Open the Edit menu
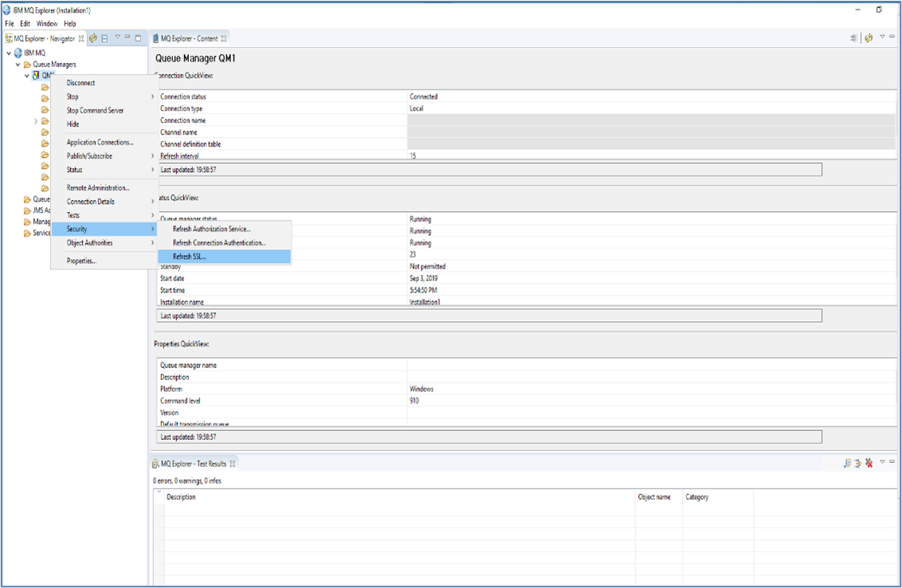 tap(25, 24)
